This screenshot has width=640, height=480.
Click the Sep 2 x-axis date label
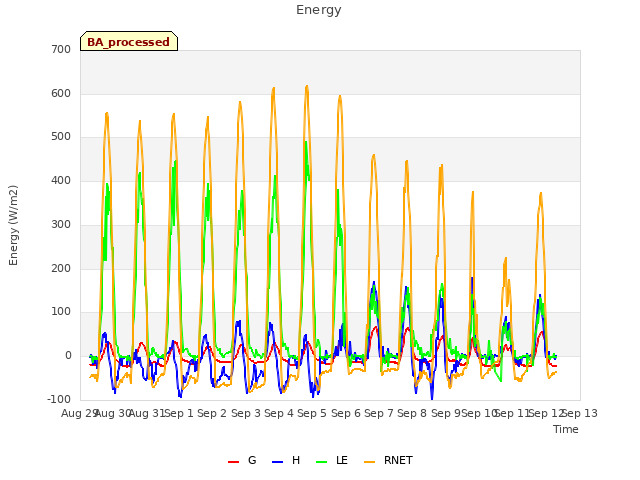coord(212,413)
